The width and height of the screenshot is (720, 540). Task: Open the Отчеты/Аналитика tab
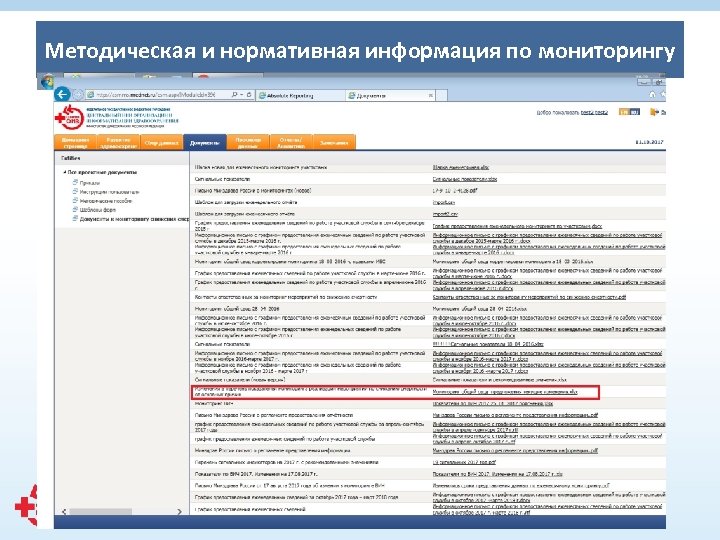point(291,142)
